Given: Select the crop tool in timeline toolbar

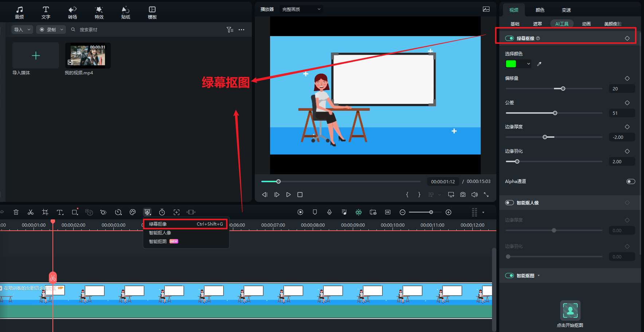Looking at the screenshot, I should point(45,212).
